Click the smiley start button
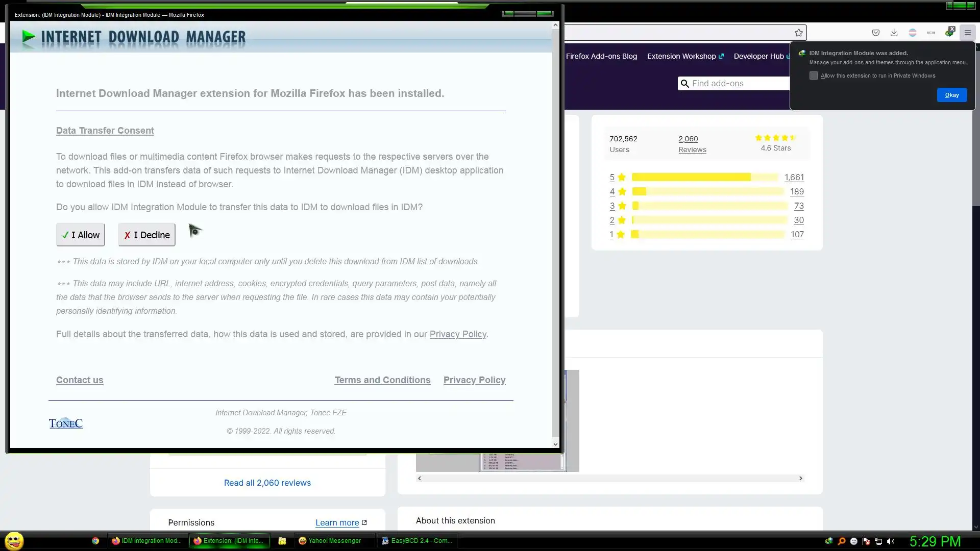This screenshot has height=551, width=980. 14,541
